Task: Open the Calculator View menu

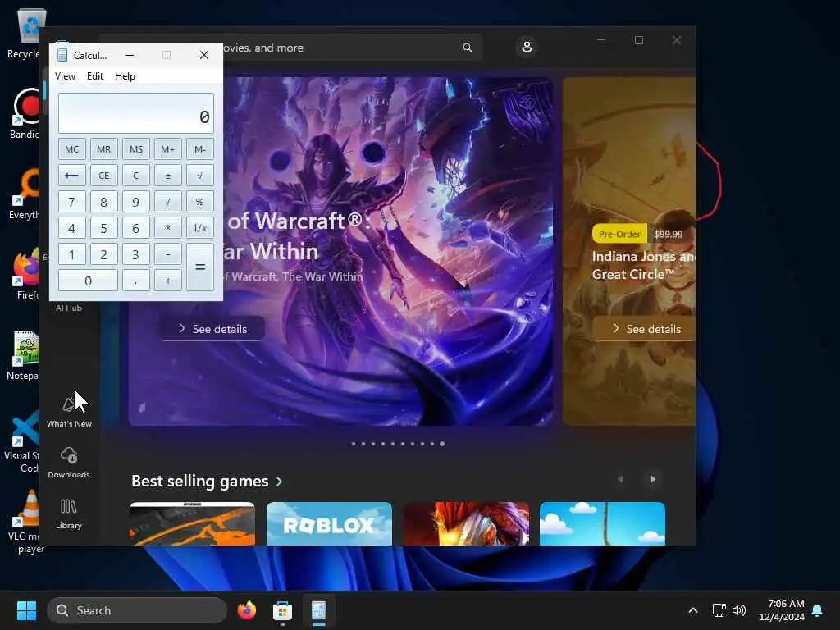Action: click(65, 76)
